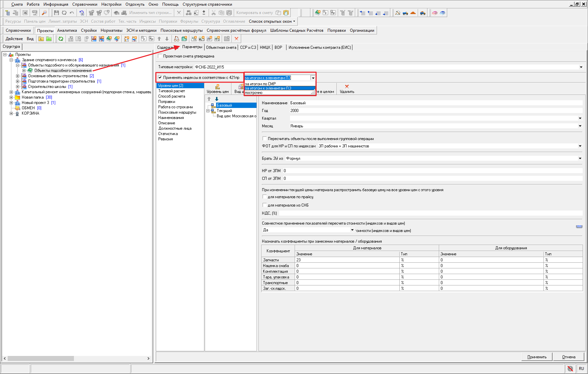
Task: Open the Месяц dropdown showing Январь
Action: tap(580, 126)
